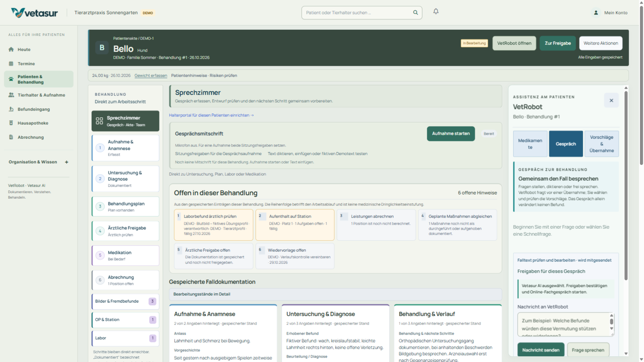
Task: Click the VetRobot panel scrollbar
Action: [626, 185]
